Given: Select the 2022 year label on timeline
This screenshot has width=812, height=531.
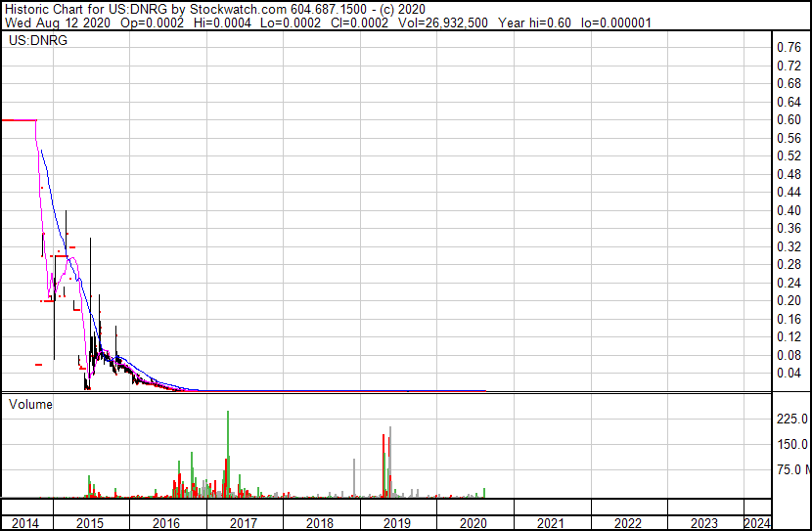Looking at the screenshot, I should point(628,523).
